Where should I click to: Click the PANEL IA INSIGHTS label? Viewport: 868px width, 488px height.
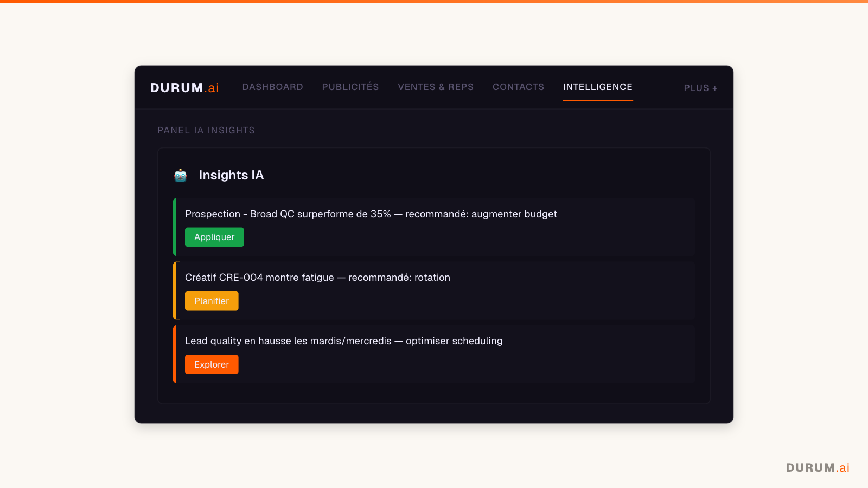point(206,130)
